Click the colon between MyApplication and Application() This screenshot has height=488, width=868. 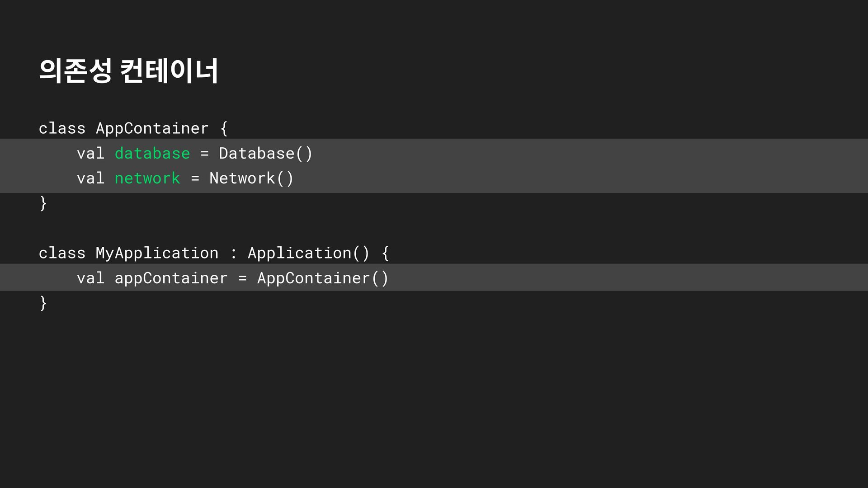point(233,253)
